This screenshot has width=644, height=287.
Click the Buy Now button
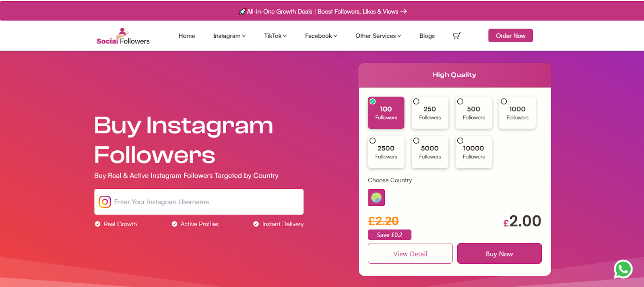(x=500, y=254)
